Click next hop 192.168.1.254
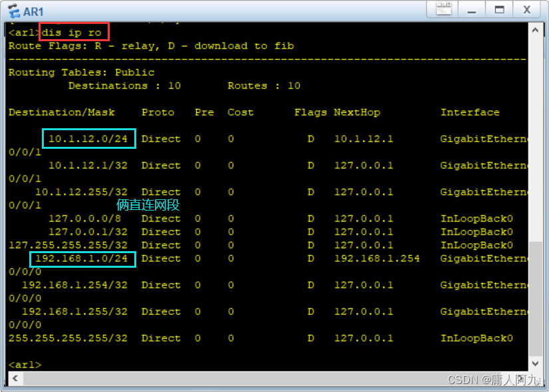This screenshot has height=392, width=549. pos(377,258)
